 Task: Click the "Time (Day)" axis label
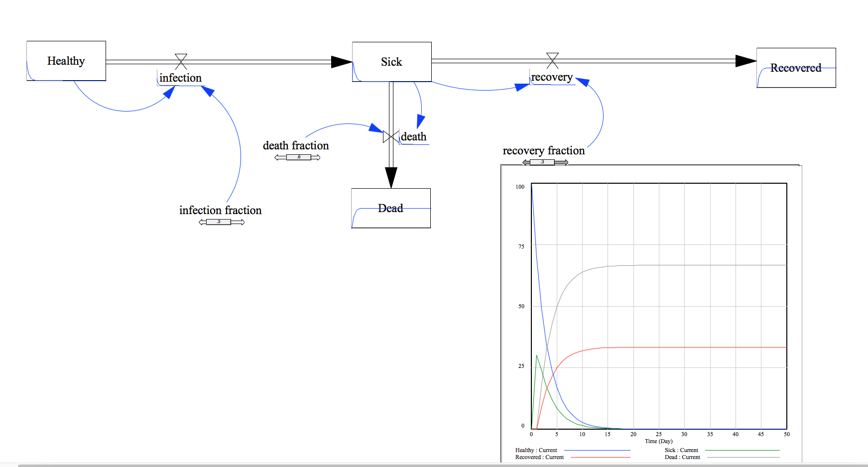click(659, 441)
